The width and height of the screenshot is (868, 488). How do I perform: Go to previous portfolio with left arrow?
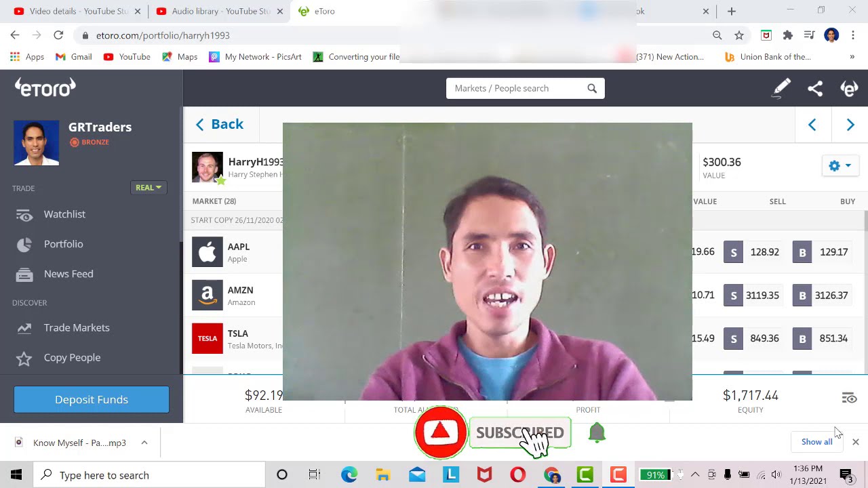point(812,125)
